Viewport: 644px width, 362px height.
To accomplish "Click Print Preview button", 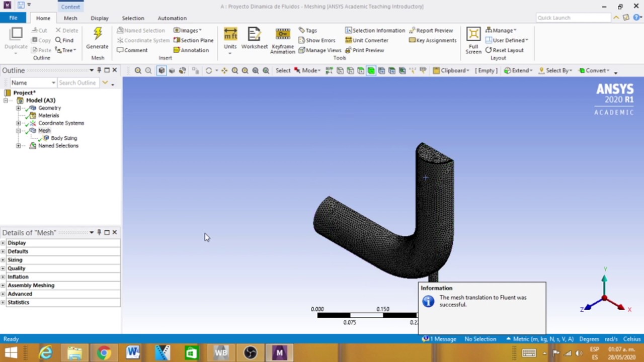I will pos(364,50).
